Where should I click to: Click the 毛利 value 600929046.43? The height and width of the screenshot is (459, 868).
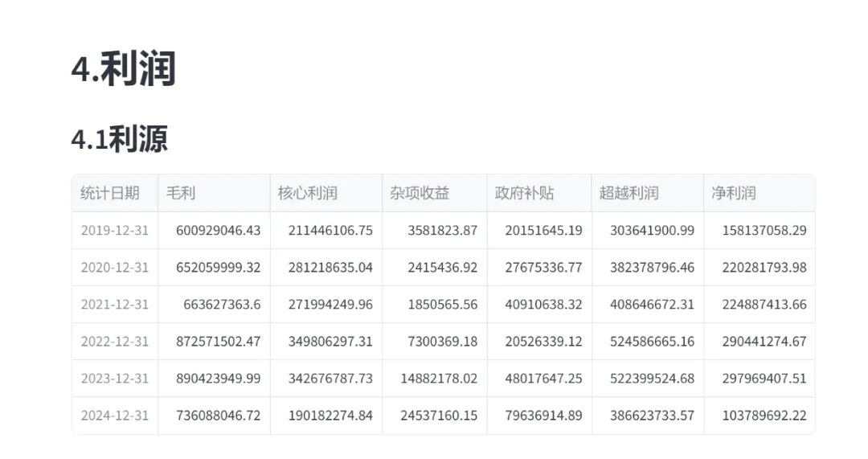[x=215, y=231]
